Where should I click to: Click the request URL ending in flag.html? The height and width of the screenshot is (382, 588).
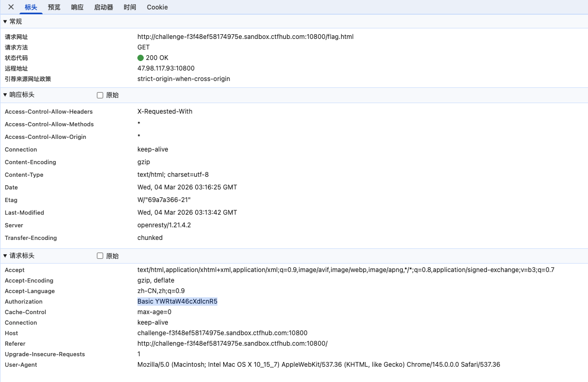[245, 37]
